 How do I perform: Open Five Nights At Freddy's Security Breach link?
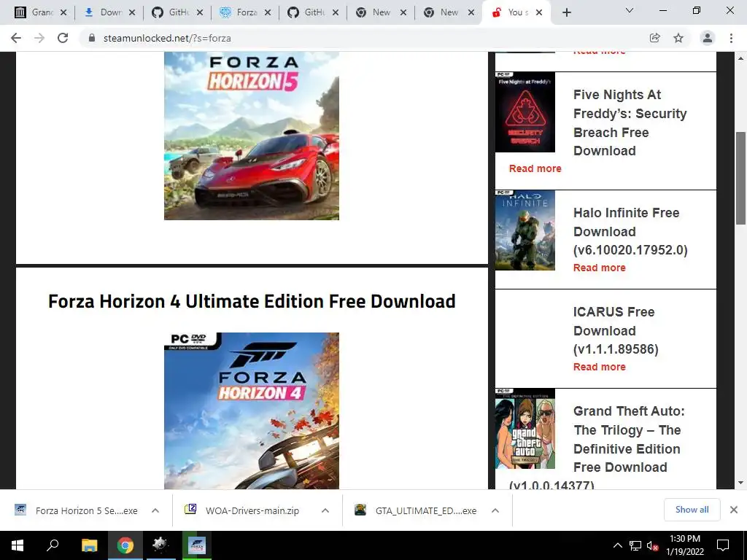[630, 122]
